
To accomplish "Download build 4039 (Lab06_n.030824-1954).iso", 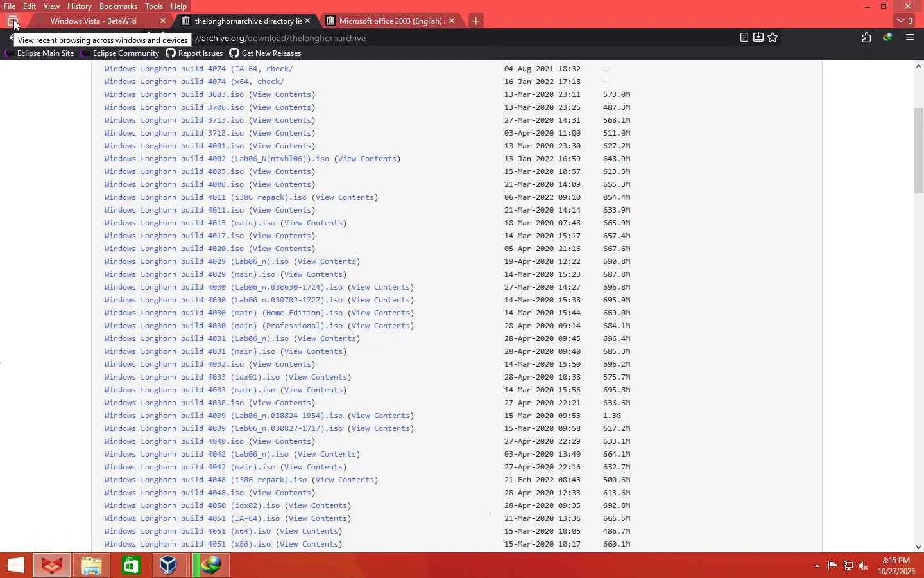I will (224, 416).
